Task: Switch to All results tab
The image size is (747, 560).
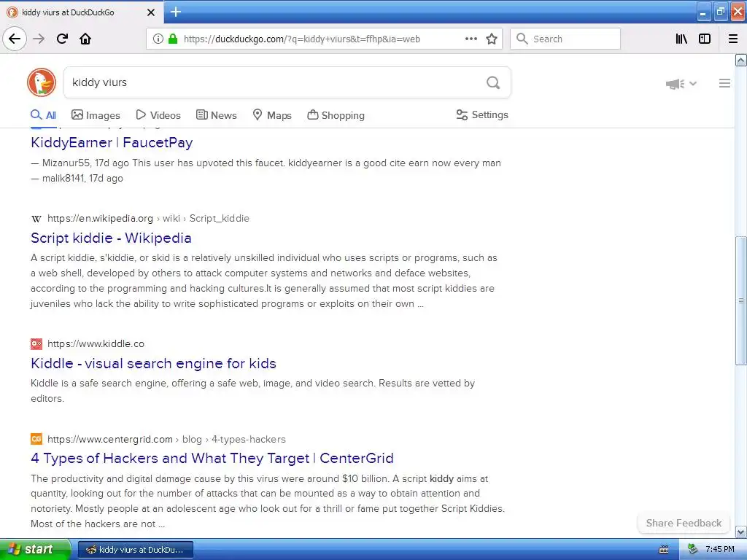Action: click(43, 115)
